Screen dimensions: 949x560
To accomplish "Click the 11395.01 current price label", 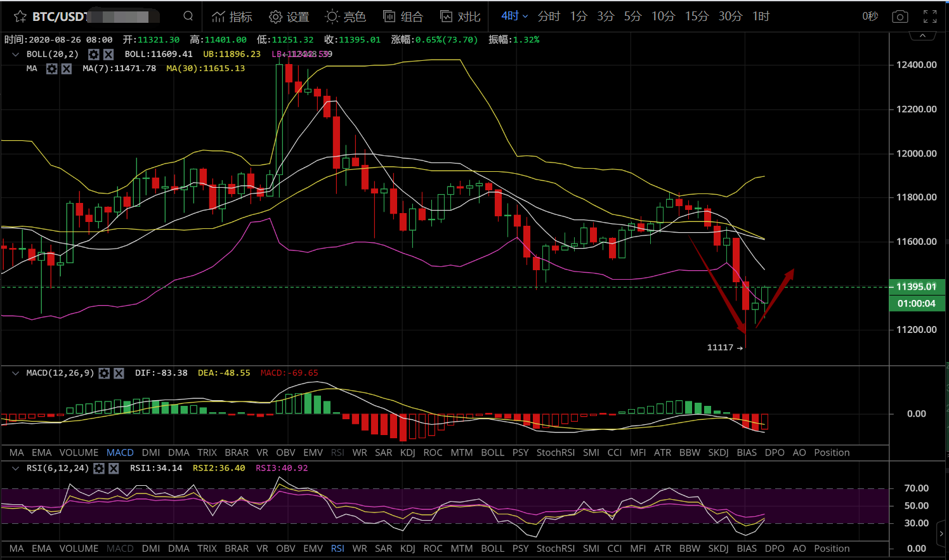I will pos(916,287).
